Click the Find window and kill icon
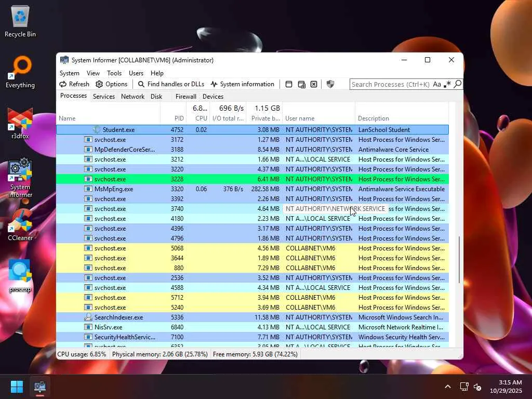 coord(314,84)
